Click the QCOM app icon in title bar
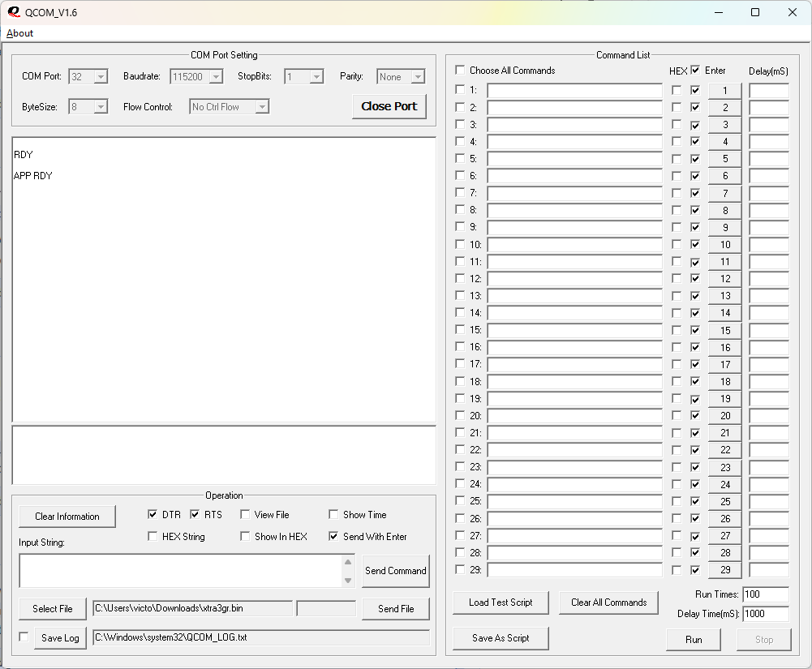This screenshot has width=812, height=669. coord(13,12)
